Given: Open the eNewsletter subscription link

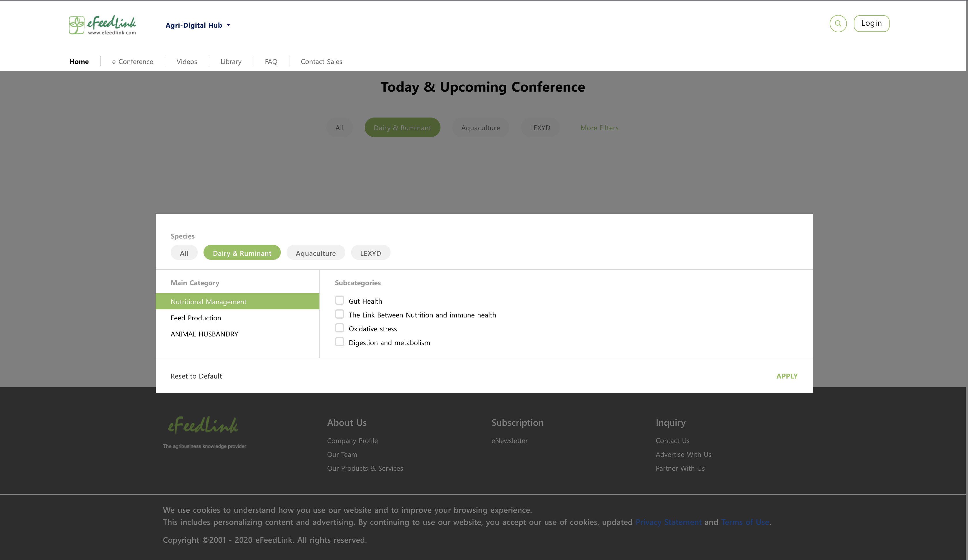Looking at the screenshot, I should (x=509, y=441).
